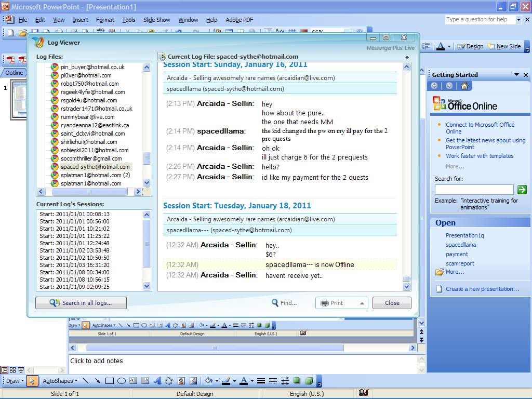Click the Close button in Log Viewer

[x=392, y=303]
